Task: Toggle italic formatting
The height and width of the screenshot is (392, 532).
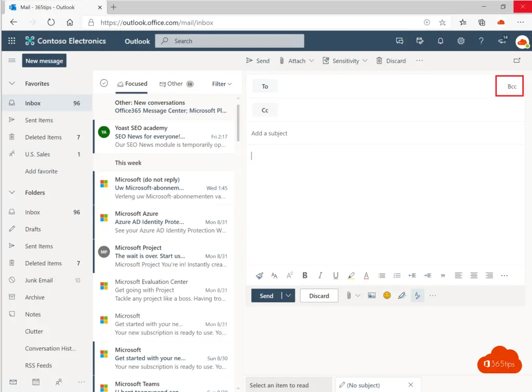Action: click(320, 276)
